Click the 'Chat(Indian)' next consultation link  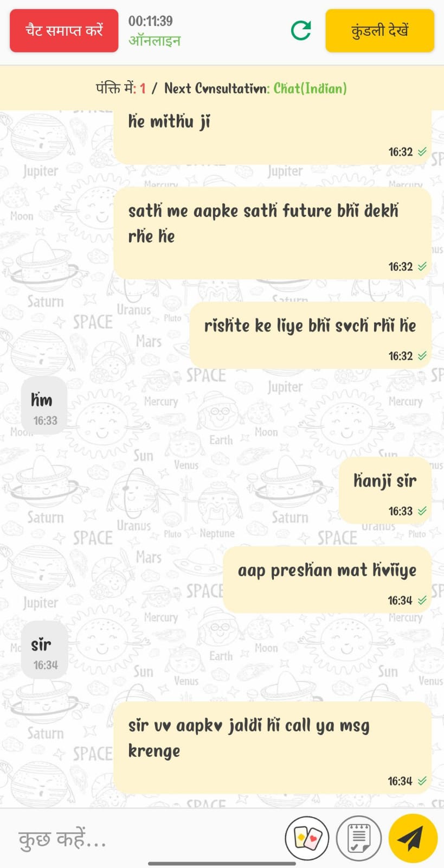point(310,88)
